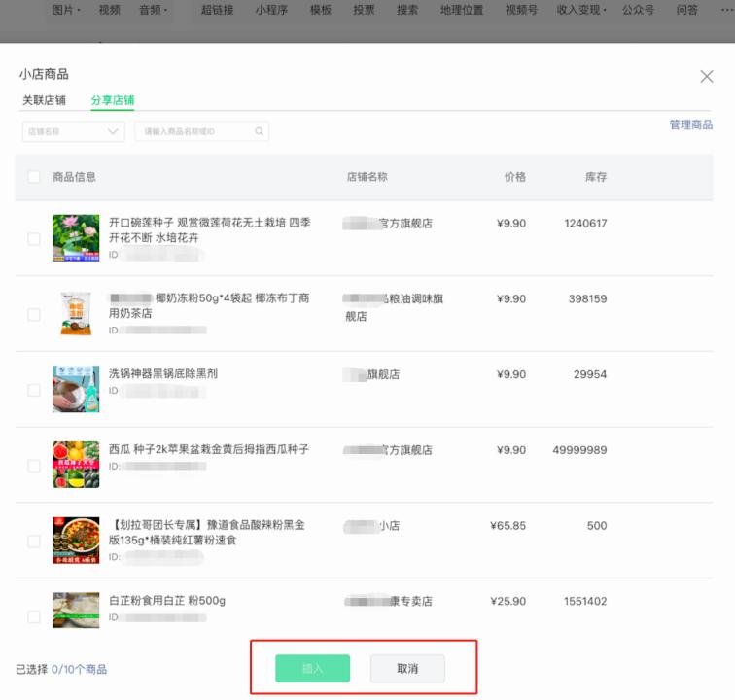Click the hot and sour noodle image
Viewport: 735px width, 700px height.
76,541
